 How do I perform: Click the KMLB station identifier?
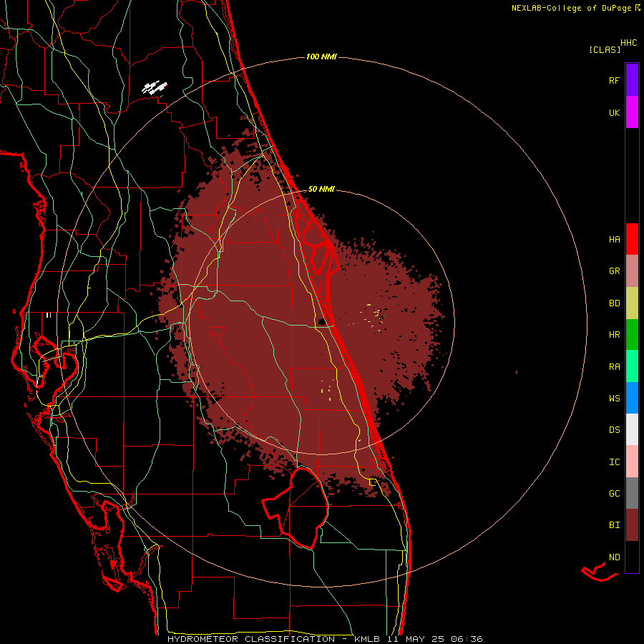coord(366,639)
